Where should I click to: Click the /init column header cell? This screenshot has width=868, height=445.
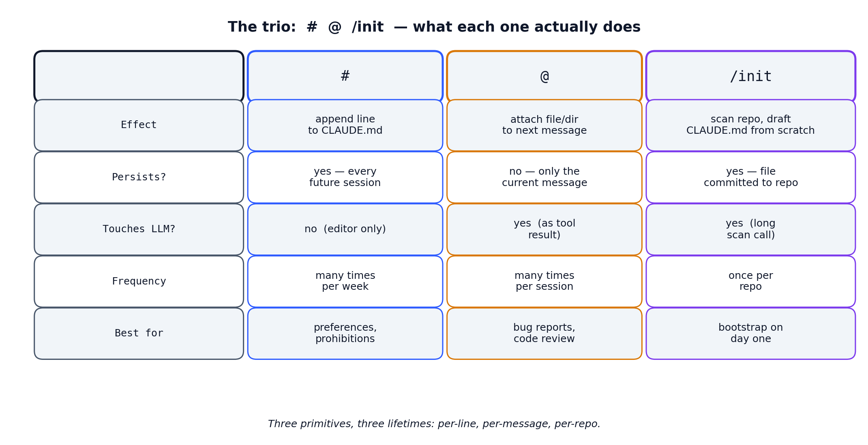[x=751, y=76]
